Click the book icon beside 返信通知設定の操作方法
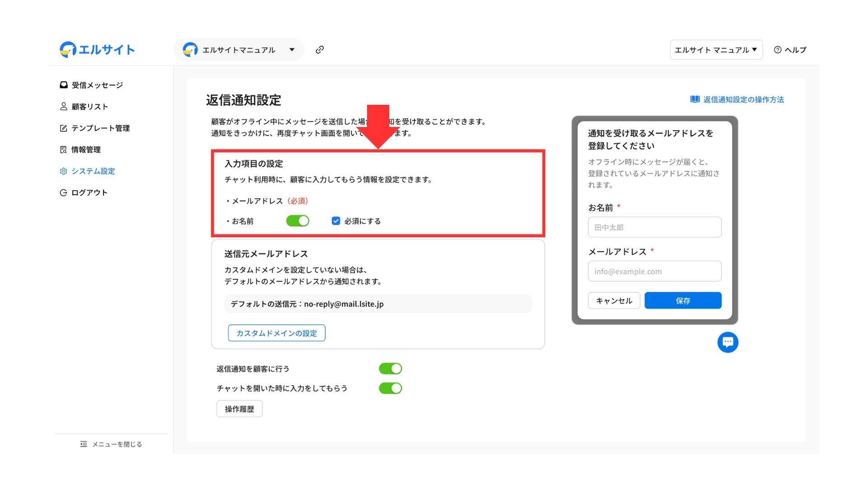The image size is (868, 488). (x=695, y=99)
